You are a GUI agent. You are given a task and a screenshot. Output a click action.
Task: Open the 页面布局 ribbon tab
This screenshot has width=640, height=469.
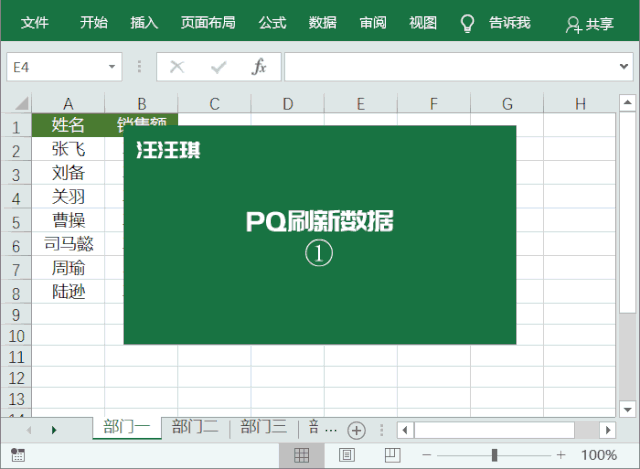pyautogui.click(x=208, y=22)
